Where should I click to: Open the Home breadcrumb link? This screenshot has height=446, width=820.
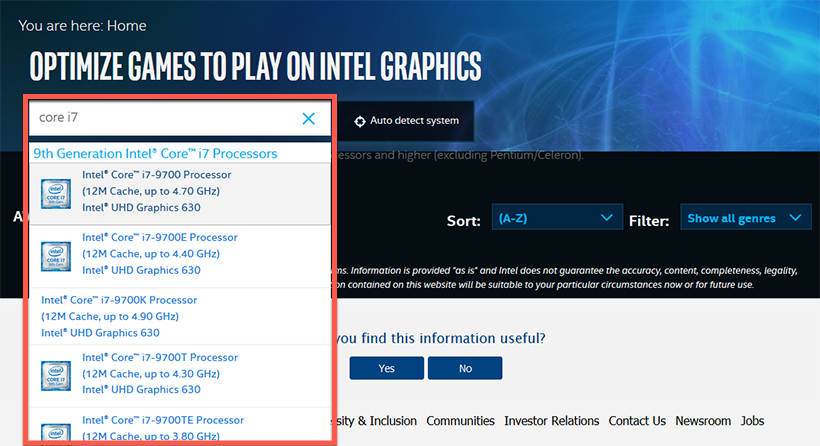click(126, 25)
